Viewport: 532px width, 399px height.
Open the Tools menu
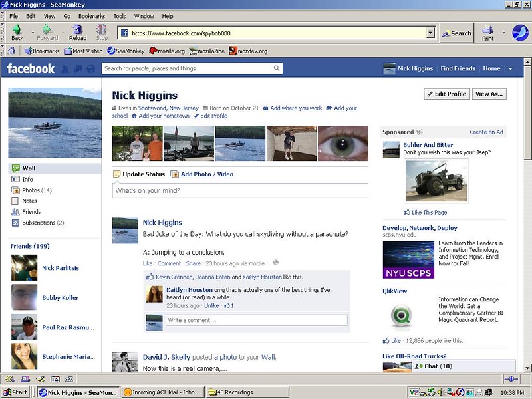point(120,16)
